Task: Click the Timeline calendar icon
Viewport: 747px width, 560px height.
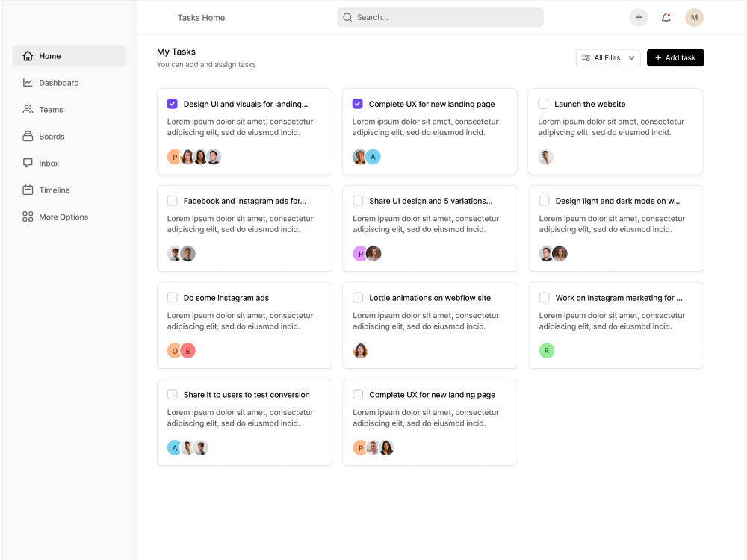Action: click(x=28, y=190)
